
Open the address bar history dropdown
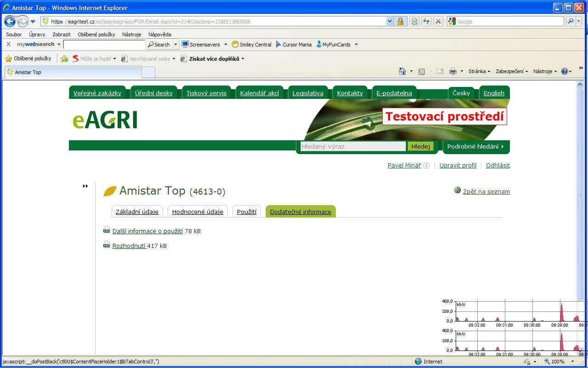[x=390, y=22]
